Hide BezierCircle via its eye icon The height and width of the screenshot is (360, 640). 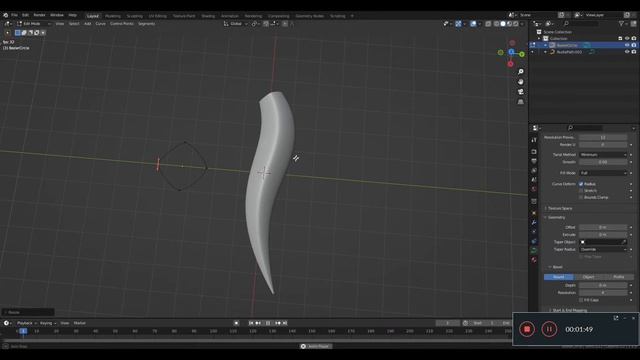click(627, 45)
